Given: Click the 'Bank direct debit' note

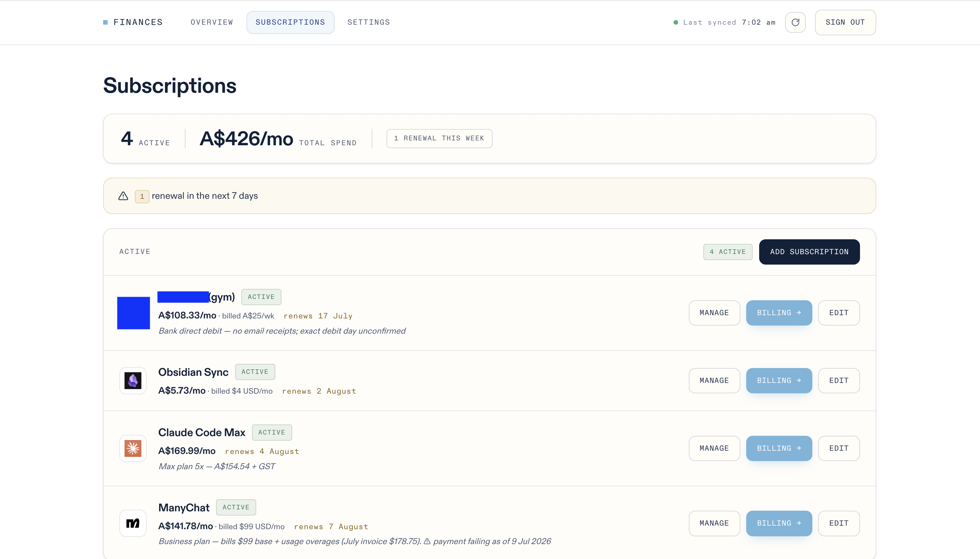Looking at the screenshot, I should click(x=282, y=331).
